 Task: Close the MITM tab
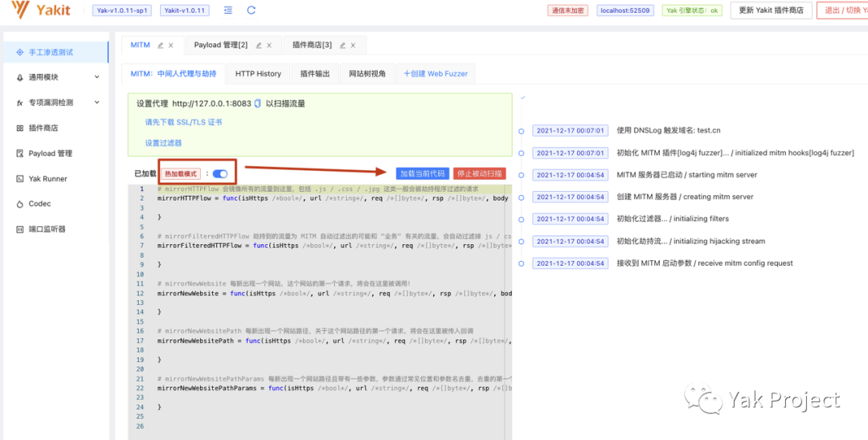click(171, 45)
